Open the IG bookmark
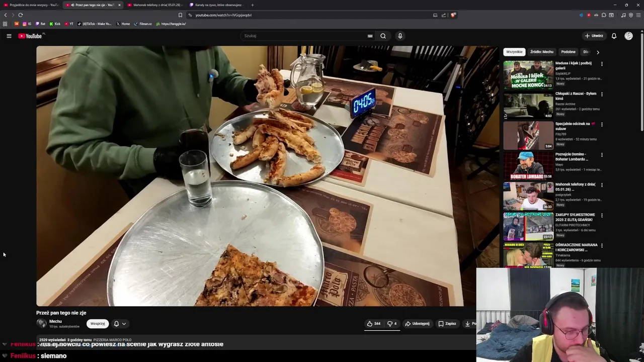 [x=27, y=24]
